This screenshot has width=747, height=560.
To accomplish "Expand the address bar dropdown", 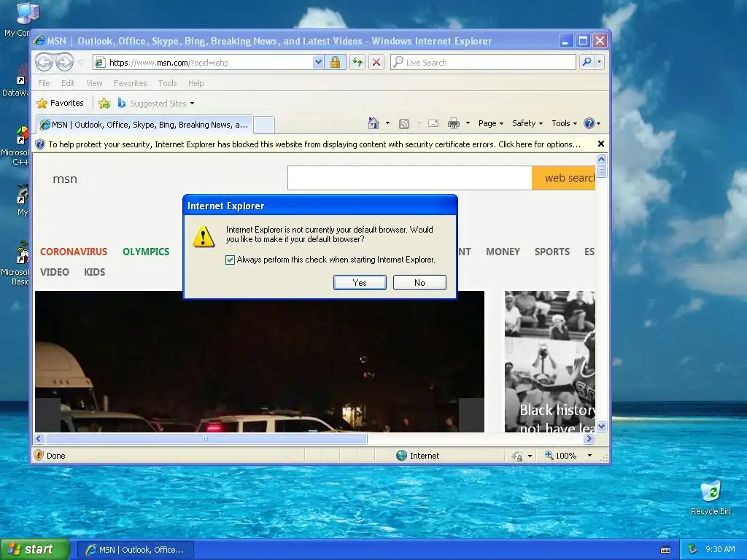I will tap(318, 63).
